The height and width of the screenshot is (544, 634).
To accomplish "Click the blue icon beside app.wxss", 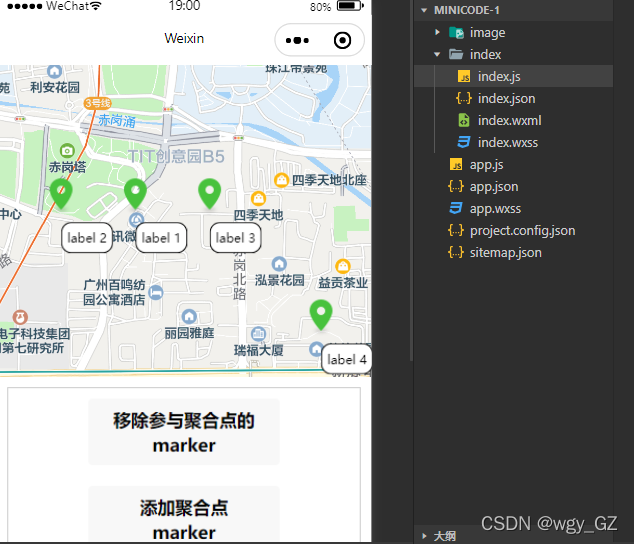I will (x=456, y=208).
